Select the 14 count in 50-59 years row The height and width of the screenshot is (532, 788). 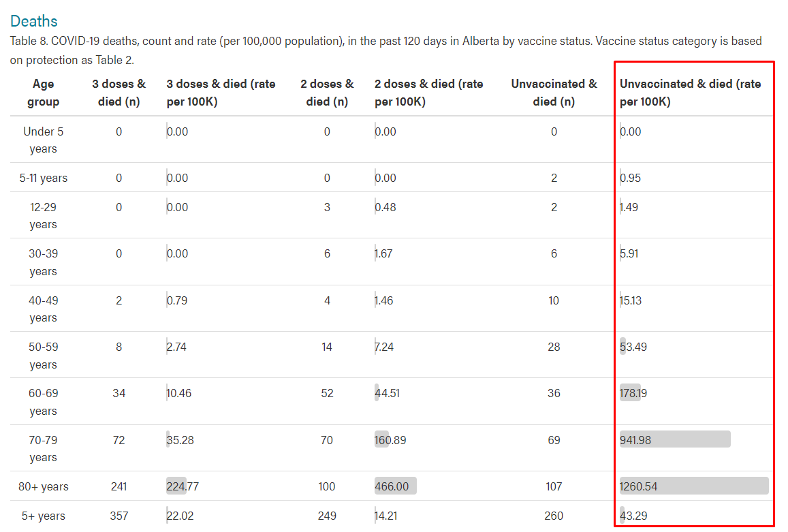(327, 347)
